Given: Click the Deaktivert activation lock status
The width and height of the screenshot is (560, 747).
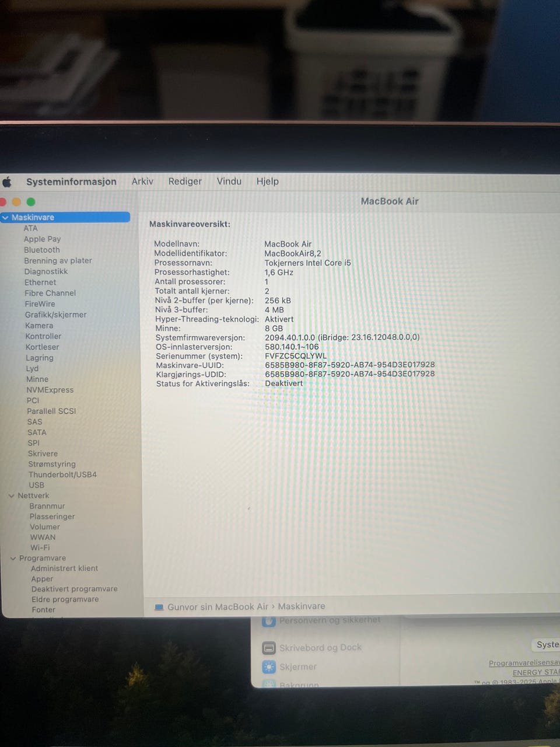Looking at the screenshot, I should (284, 383).
